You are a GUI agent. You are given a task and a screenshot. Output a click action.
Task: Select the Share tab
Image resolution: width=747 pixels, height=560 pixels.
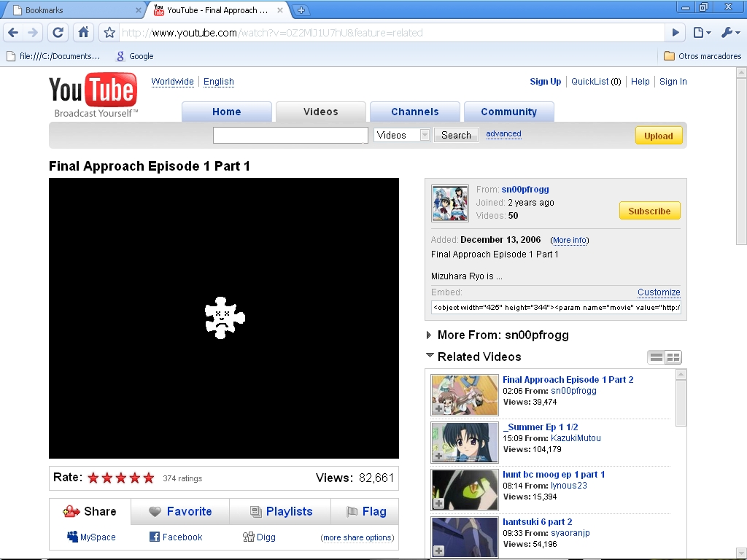(90, 511)
